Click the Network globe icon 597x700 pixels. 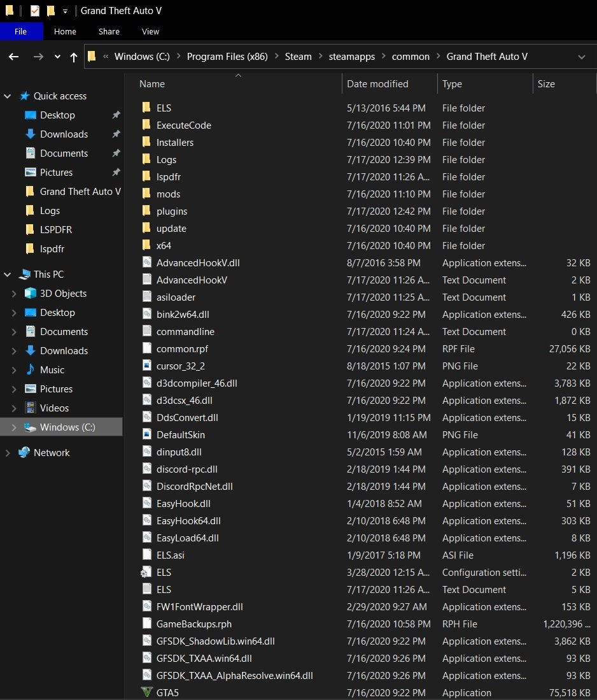[x=24, y=452]
